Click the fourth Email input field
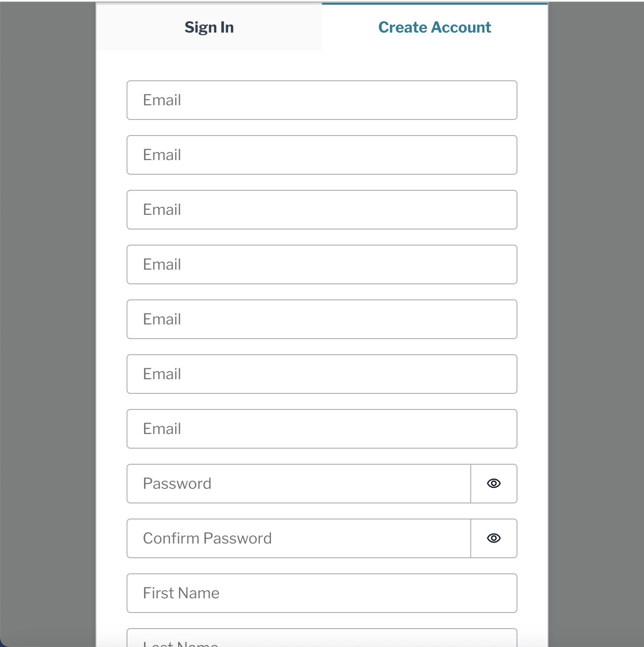This screenshot has width=644, height=647. point(322,264)
